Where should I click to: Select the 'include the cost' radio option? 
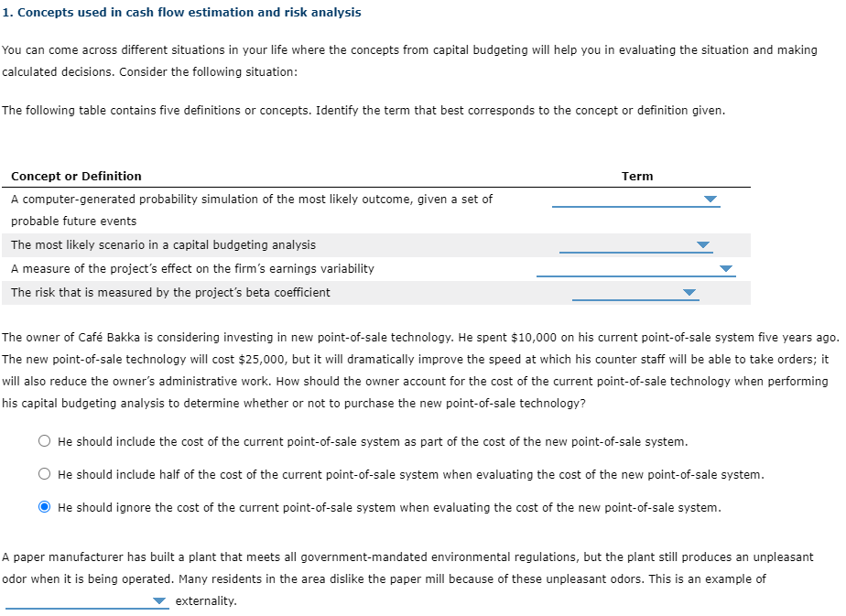tap(43, 440)
